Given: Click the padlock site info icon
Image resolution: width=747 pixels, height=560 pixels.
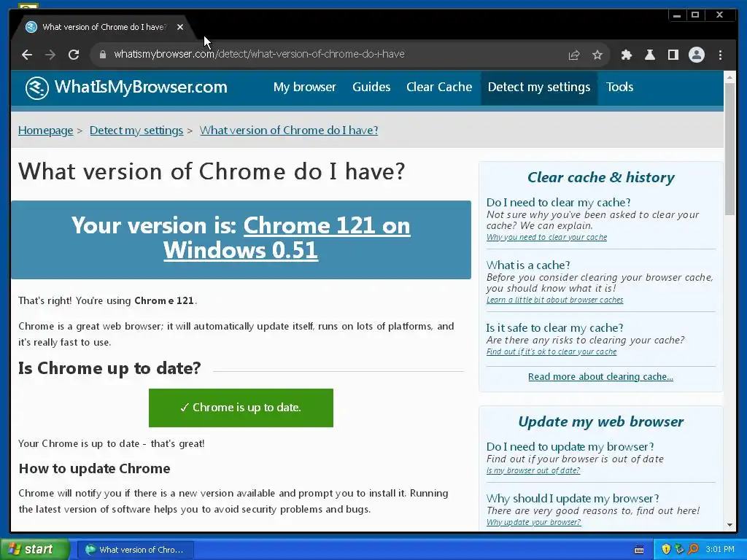Looking at the screenshot, I should (102, 55).
